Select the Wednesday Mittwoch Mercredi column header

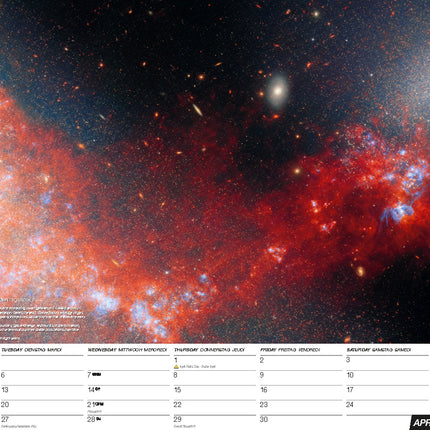pos(127,350)
